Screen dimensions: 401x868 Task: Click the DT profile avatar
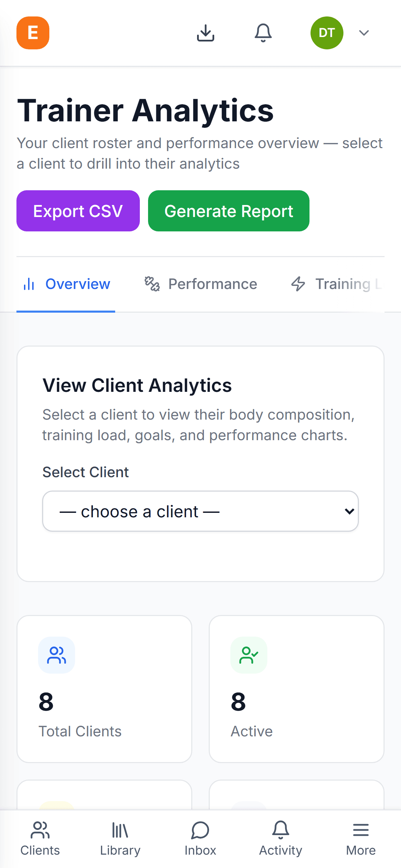point(327,33)
